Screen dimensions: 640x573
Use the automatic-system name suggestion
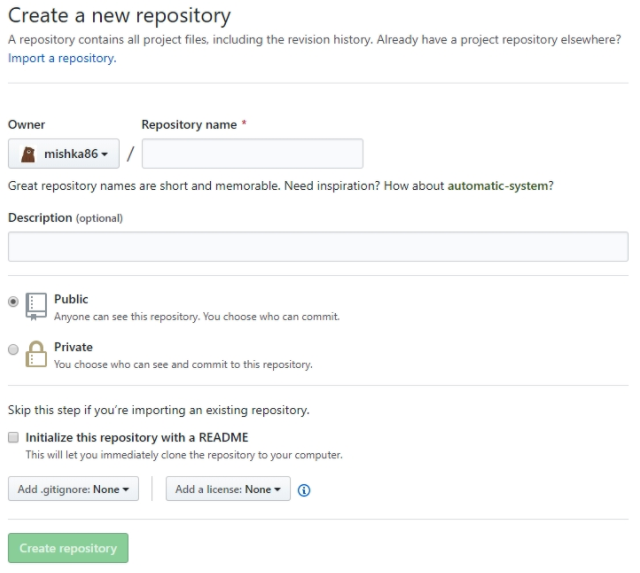(x=498, y=186)
